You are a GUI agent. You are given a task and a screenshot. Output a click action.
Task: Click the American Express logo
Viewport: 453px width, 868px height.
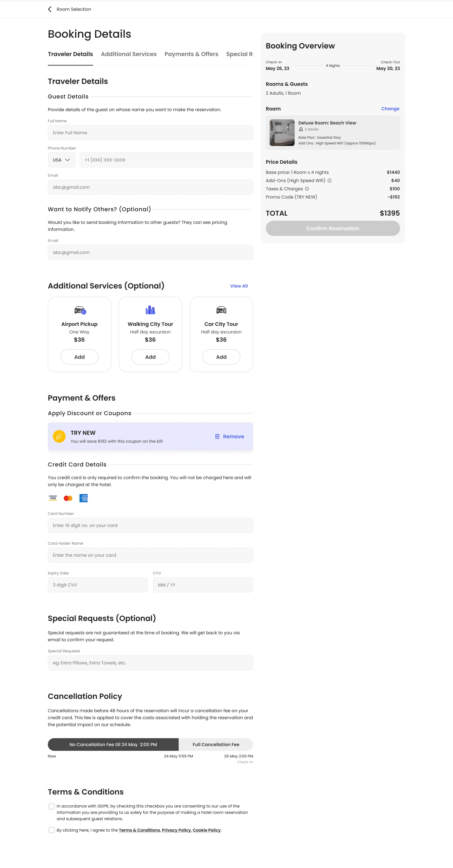click(x=84, y=498)
